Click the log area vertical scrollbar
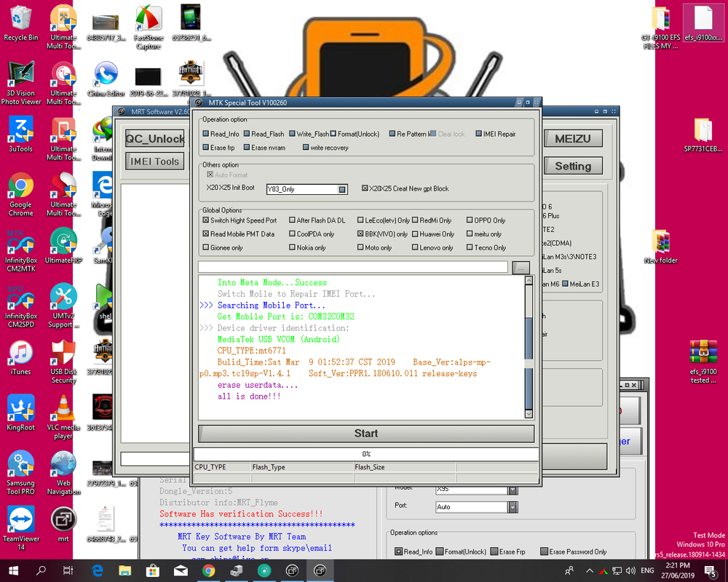728x582 pixels. 529,346
